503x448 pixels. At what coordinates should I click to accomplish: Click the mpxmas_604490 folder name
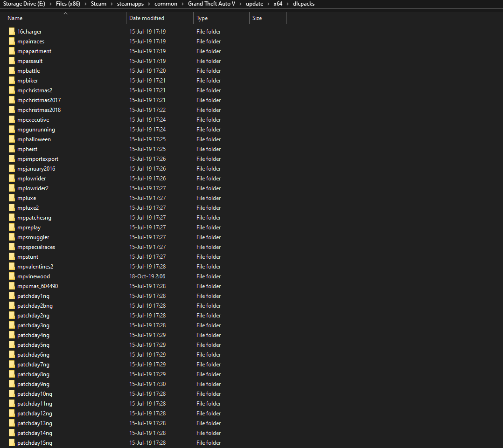tap(37, 286)
